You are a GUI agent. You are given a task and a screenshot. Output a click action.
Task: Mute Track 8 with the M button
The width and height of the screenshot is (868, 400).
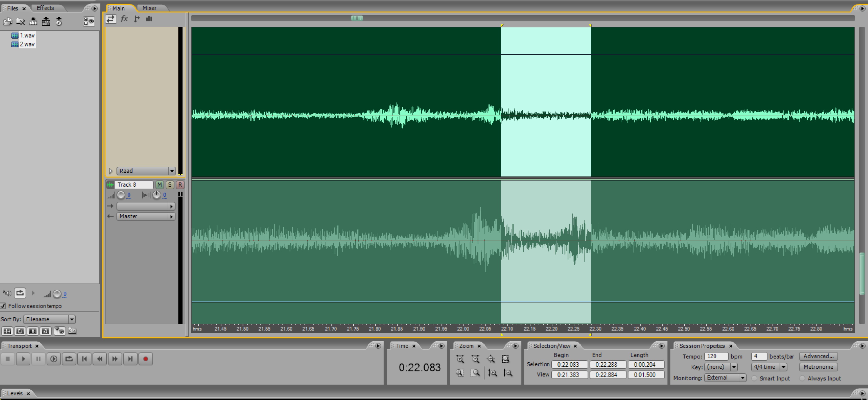pos(159,184)
